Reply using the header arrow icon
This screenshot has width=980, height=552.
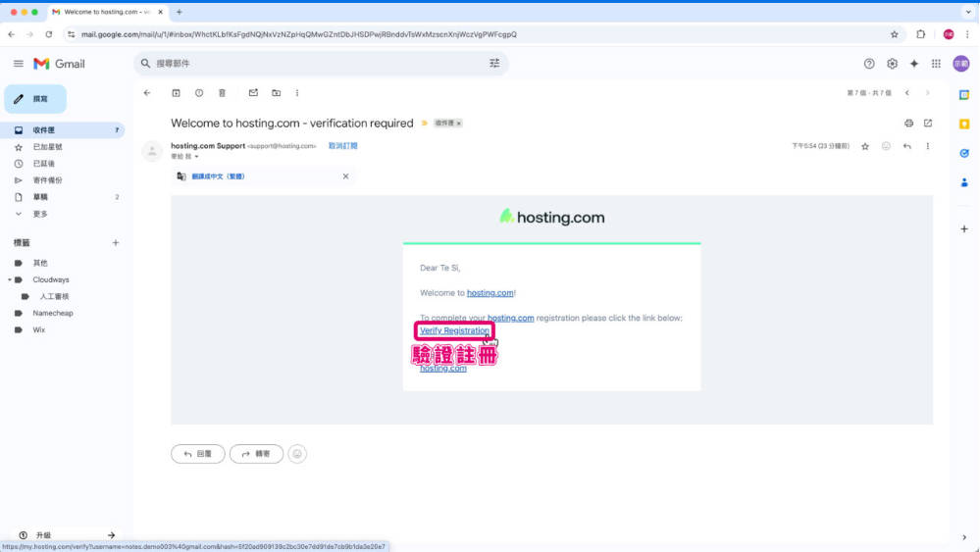click(906, 146)
